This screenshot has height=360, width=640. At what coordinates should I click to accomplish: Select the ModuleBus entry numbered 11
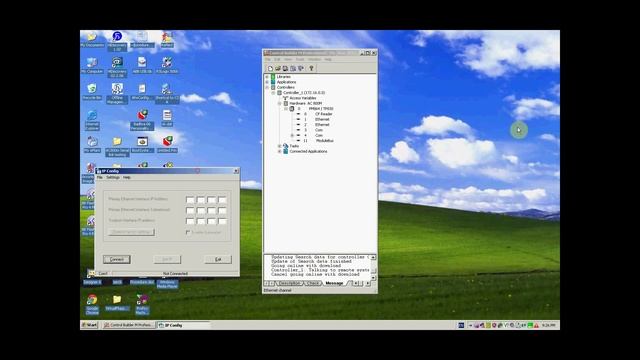click(324, 140)
